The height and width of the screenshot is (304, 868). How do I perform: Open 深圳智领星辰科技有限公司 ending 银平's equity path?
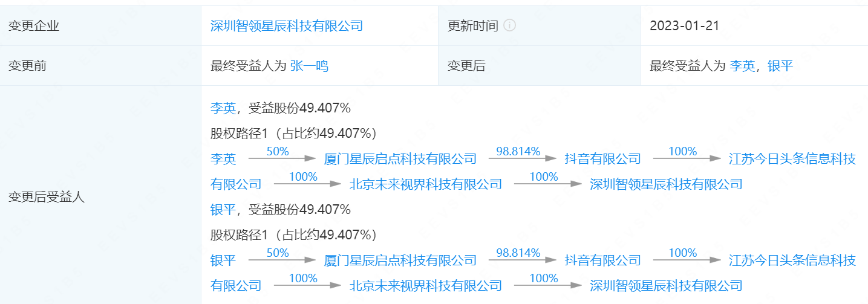click(x=666, y=286)
